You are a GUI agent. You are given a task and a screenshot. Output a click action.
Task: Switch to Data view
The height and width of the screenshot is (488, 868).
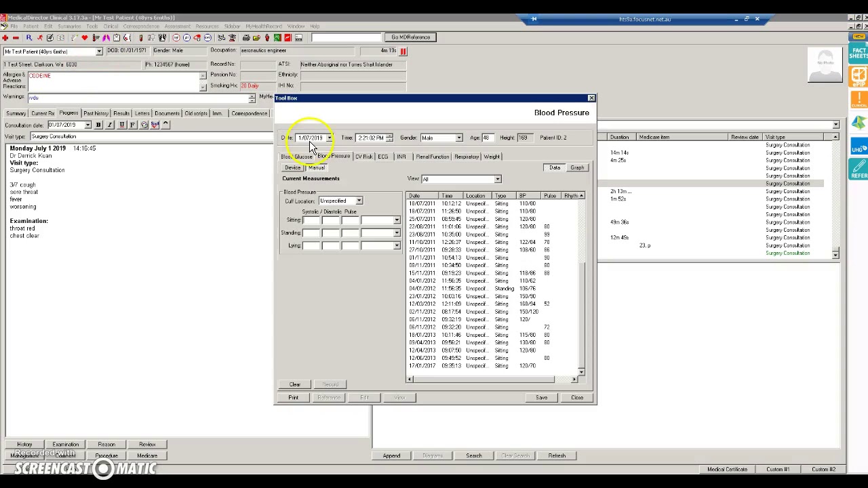(555, 167)
